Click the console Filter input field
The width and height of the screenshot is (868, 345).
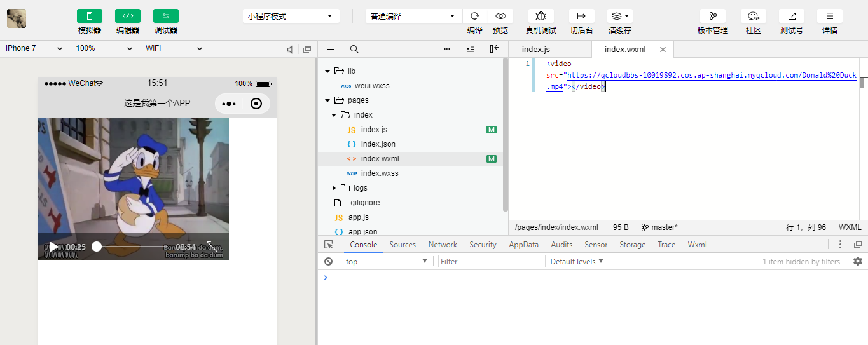[x=491, y=261]
